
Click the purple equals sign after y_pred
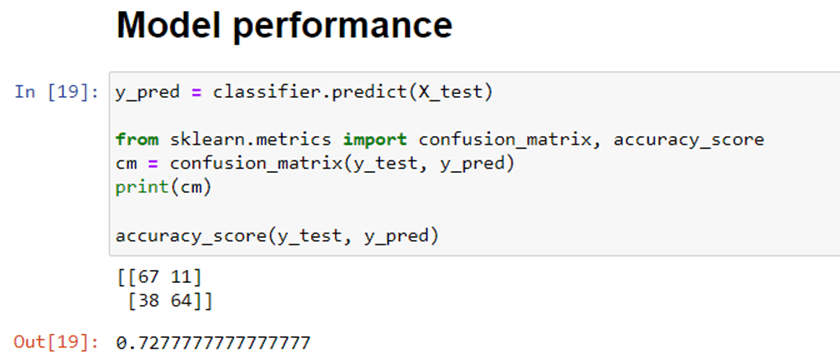[197, 92]
